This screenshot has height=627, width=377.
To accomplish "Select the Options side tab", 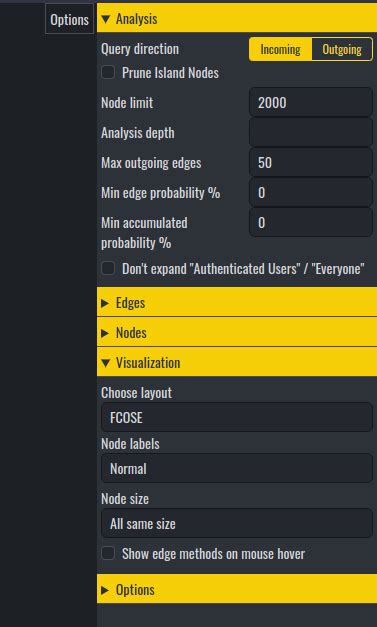I will coord(70,19).
